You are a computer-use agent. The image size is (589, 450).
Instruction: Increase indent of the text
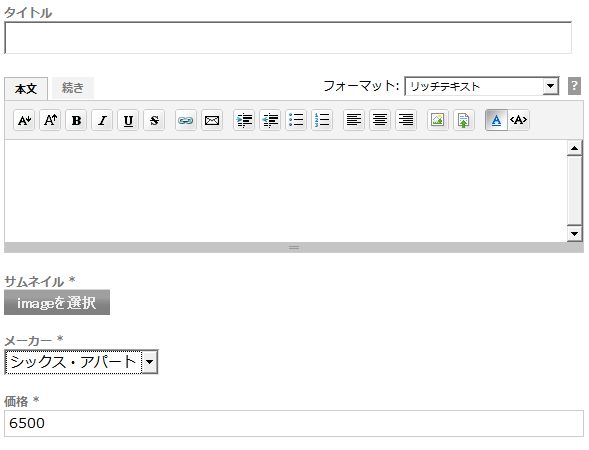tap(244, 120)
